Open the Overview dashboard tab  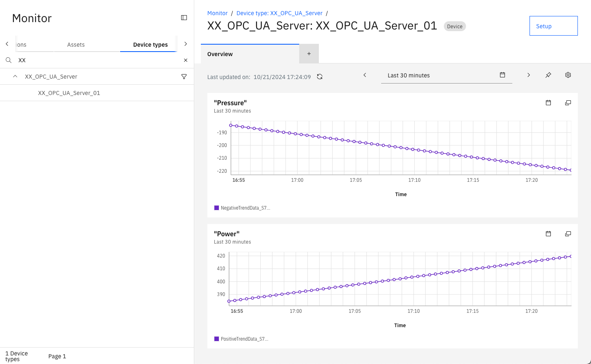250,54
